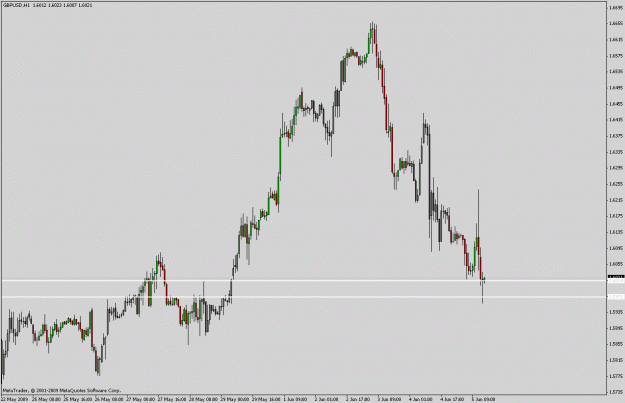Click the MetaQuotes Software Corp. copyright text
The image size is (625, 403).
click(x=62, y=391)
